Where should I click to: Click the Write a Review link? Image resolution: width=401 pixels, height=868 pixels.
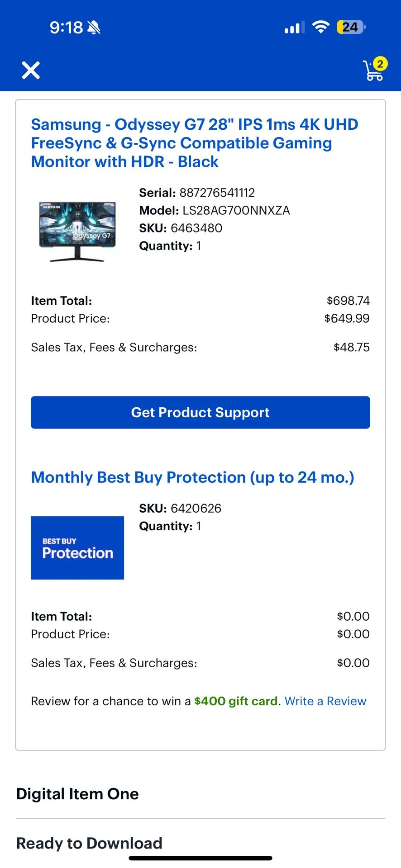click(325, 701)
